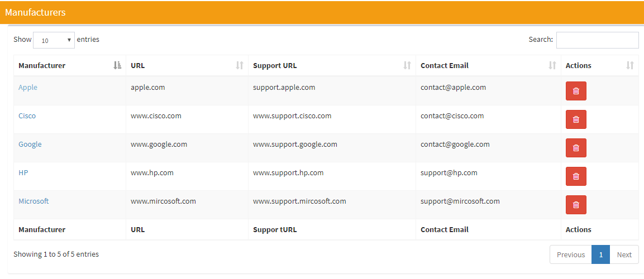Sort table by URL column icon
This screenshot has width=644, height=279.
(x=240, y=65)
